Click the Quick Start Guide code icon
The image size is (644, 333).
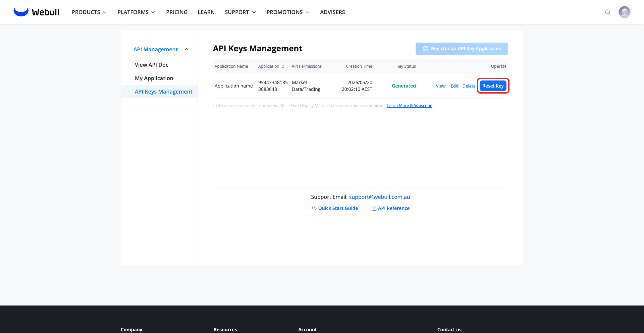click(x=314, y=208)
